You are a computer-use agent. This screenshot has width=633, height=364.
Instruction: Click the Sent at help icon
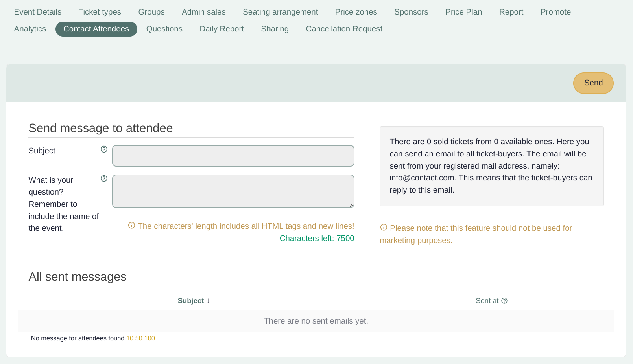[504, 301]
